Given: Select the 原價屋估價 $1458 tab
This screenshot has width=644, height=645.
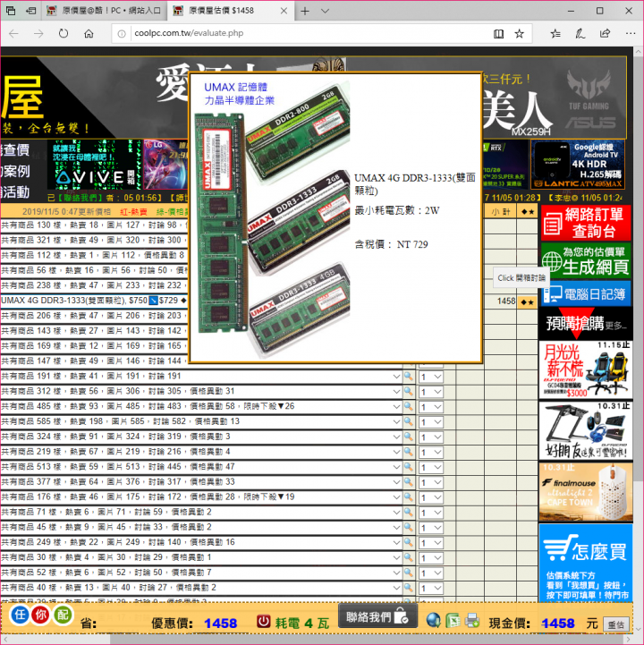Looking at the screenshot, I should (231, 11).
